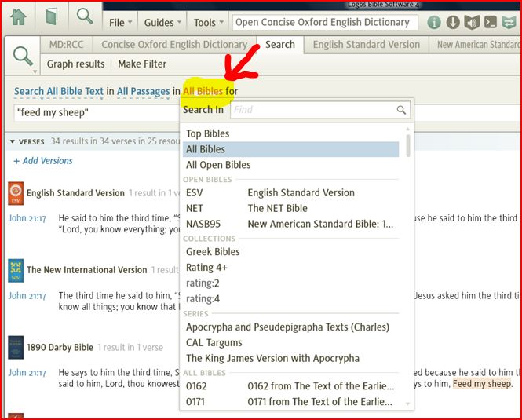Switch to the MD:RCC tab
This screenshot has width=522, height=420.
(66, 45)
